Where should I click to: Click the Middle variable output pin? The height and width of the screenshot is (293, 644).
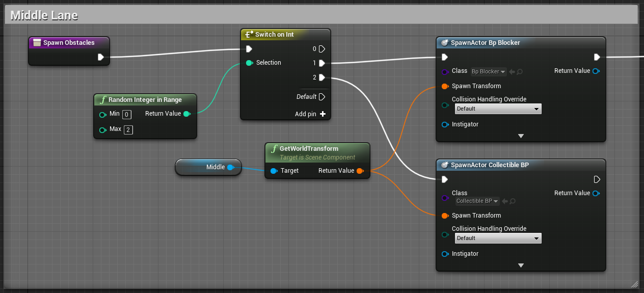230,167
